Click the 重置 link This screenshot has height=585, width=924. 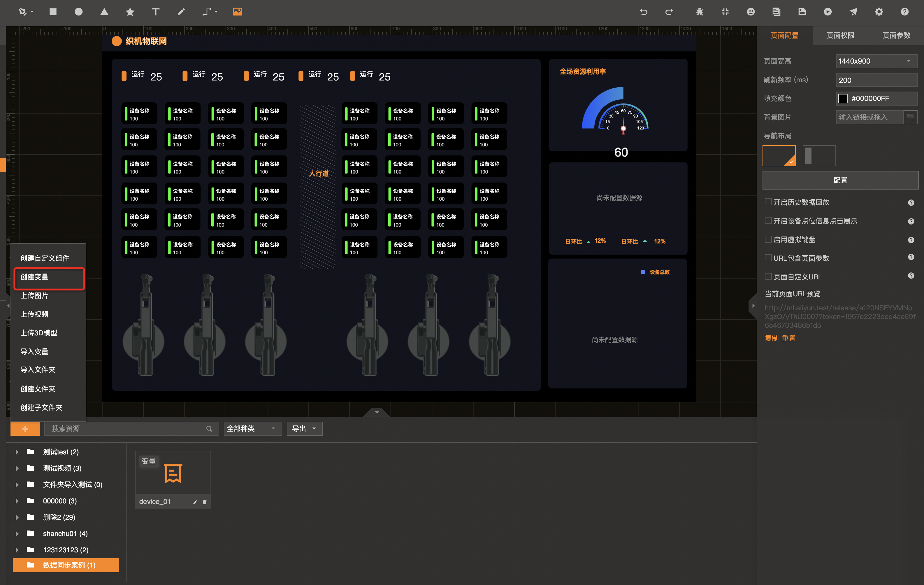(x=788, y=338)
